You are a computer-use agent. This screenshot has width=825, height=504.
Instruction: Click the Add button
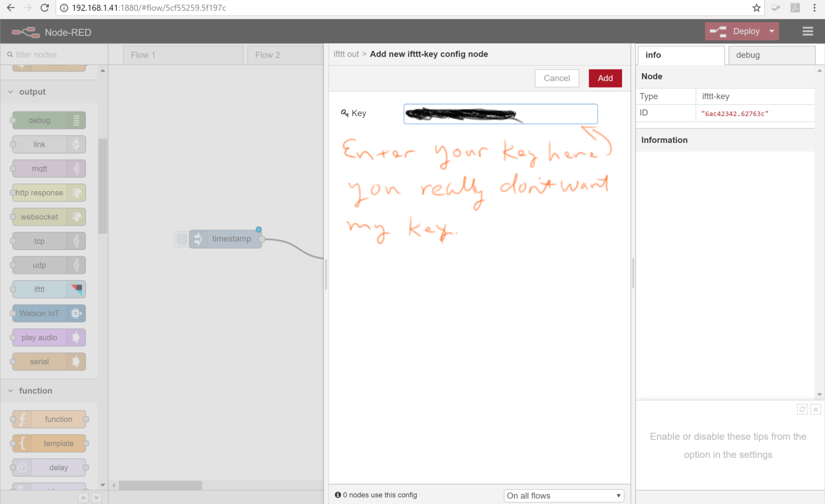[x=605, y=78]
